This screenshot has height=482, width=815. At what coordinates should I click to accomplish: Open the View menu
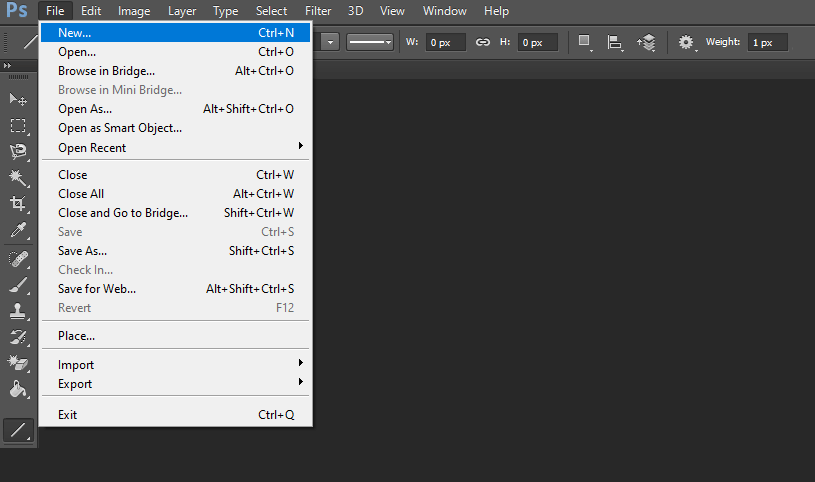click(392, 11)
